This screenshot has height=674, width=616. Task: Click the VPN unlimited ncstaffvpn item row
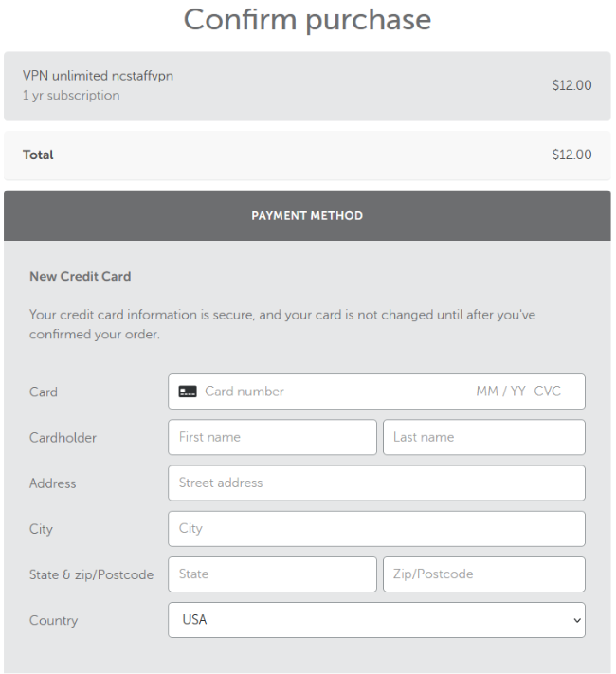[x=307, y=85]
